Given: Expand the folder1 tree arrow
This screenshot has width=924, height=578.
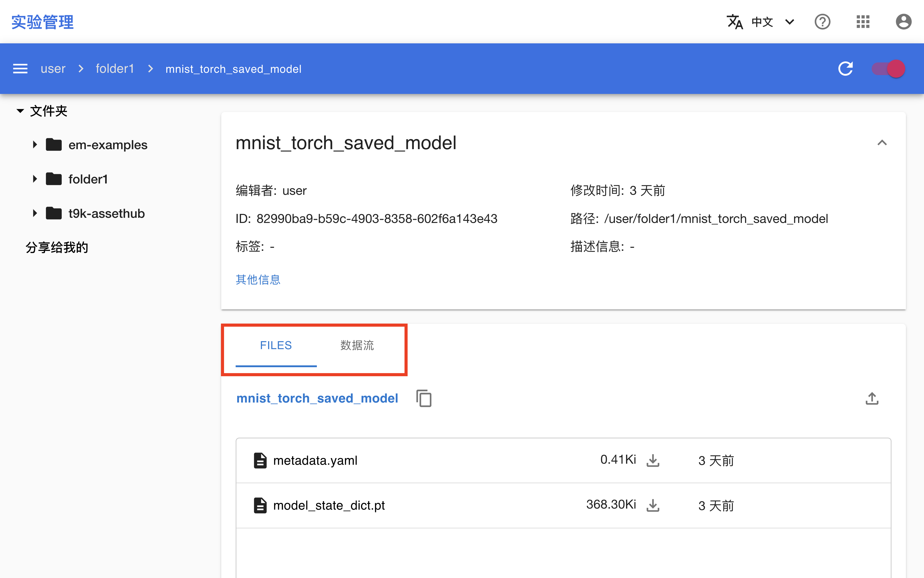Looking at the screenshot, I should [35, 179].
